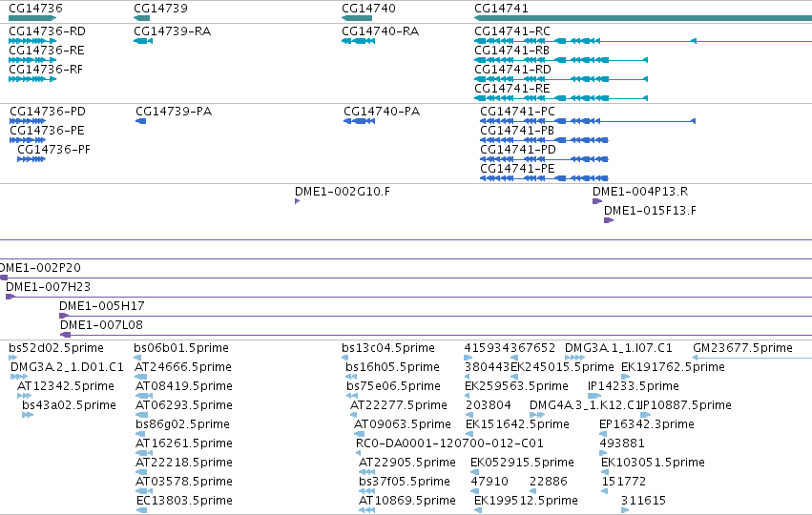
Task: Select the CG14741-RC transcript label
Action: (x=512, y=31)
